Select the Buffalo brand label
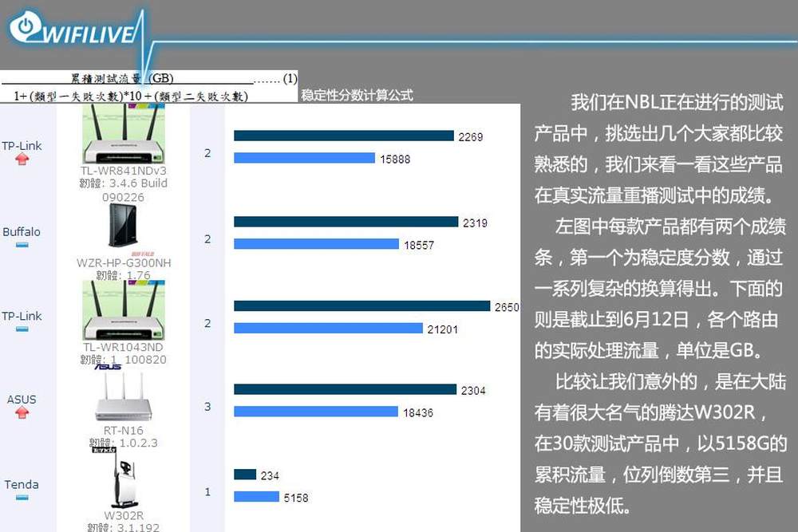This screenshot has width=798, height=532. pyautogui.click(x=22, y=232)
